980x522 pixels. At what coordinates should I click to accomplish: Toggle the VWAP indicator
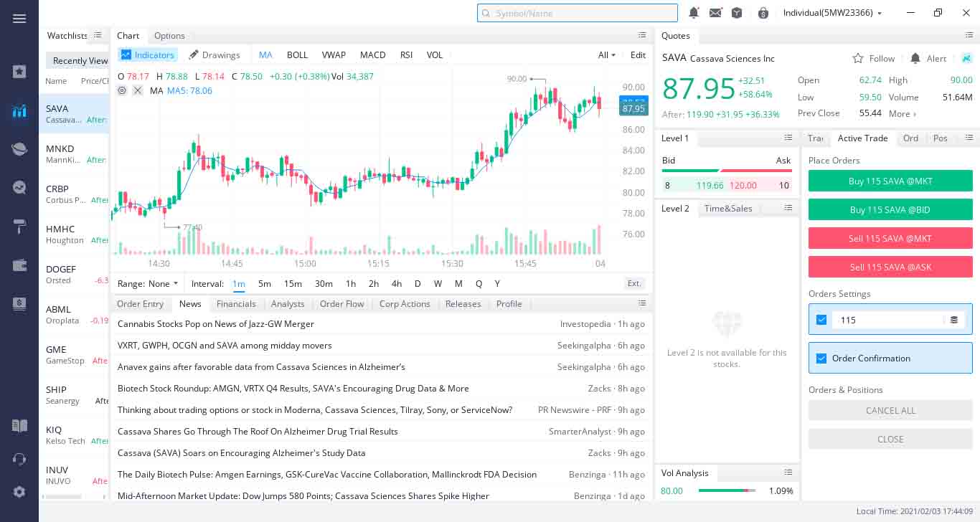334,54
